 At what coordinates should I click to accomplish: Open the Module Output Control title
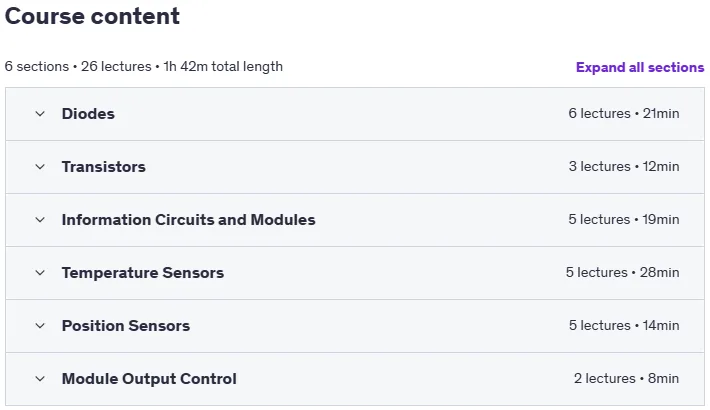tap(149, 379)
